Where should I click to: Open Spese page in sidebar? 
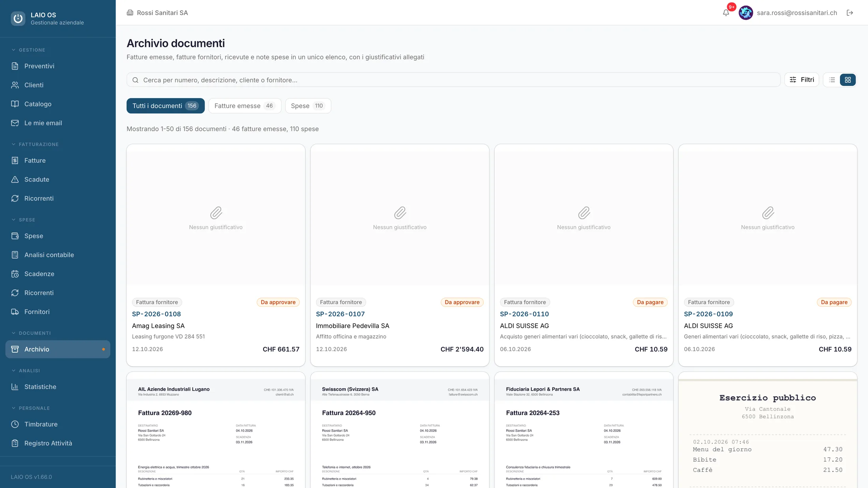[58, 236]
